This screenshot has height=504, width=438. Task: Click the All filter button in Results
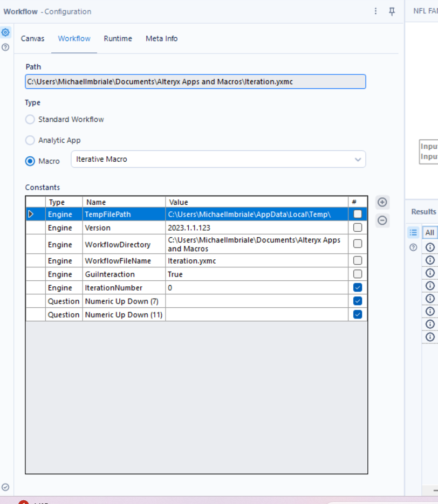tap(429, 232)
